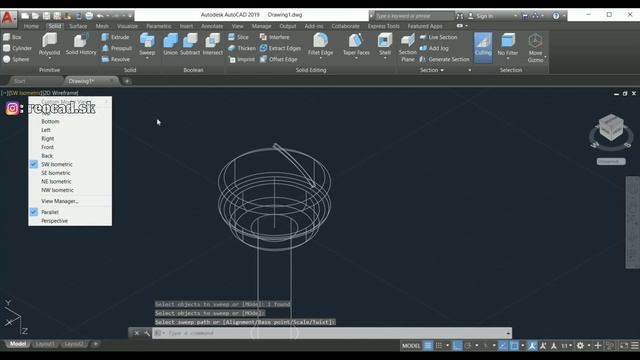The width and height of the screenshot is (640, 360).
Task: Switch to Layout1 tab
Action: tap(45, 344)
